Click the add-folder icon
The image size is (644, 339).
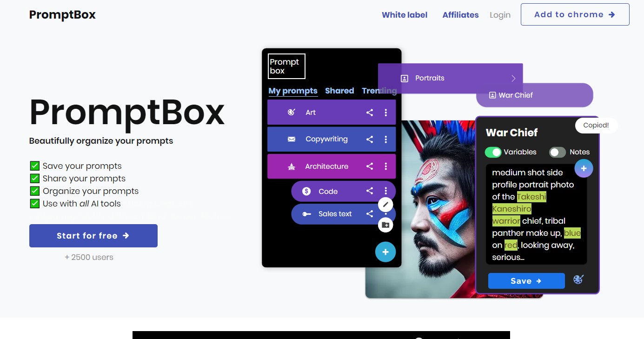click(x=385, y=225)
